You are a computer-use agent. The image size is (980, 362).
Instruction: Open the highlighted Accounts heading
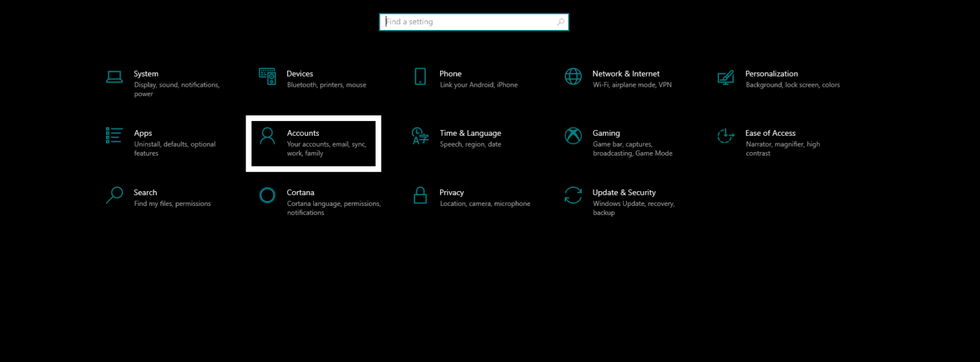pyautogui.click(x=303, y=133)
